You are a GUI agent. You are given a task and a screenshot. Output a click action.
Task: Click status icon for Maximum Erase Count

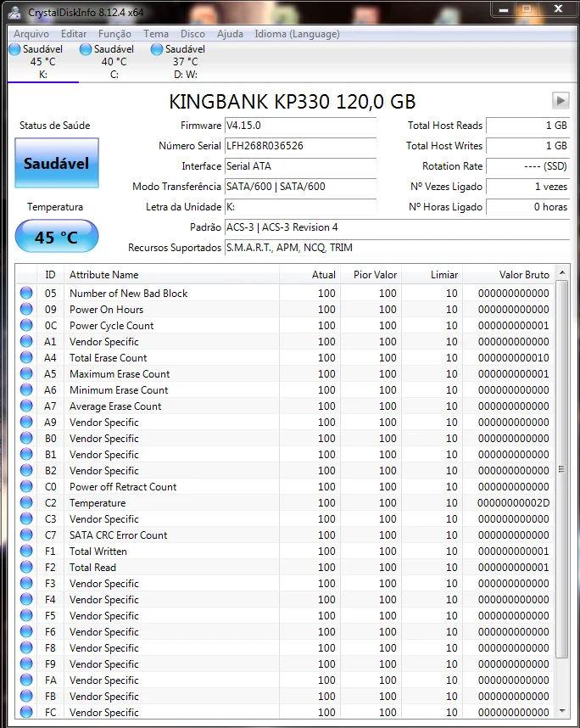click(x=26, y=373)
